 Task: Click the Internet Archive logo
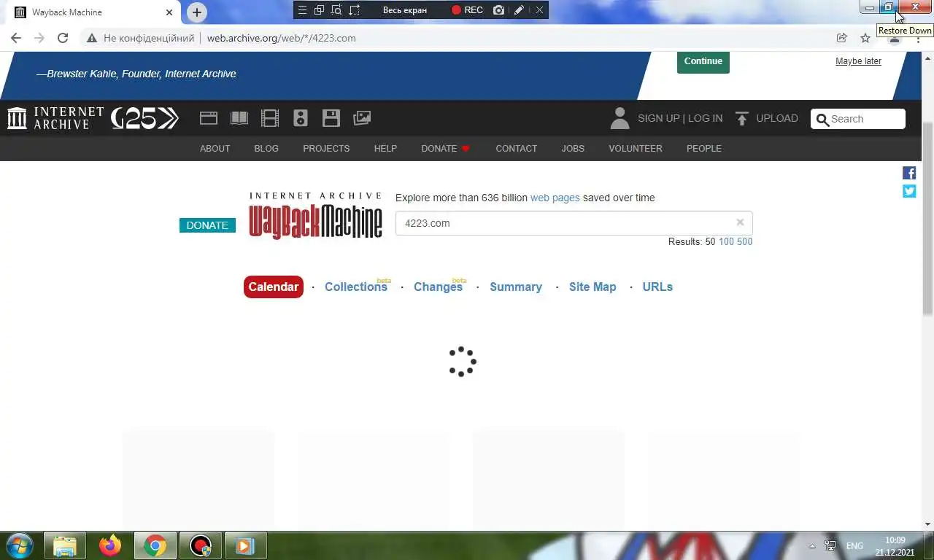tap(55, 118)
